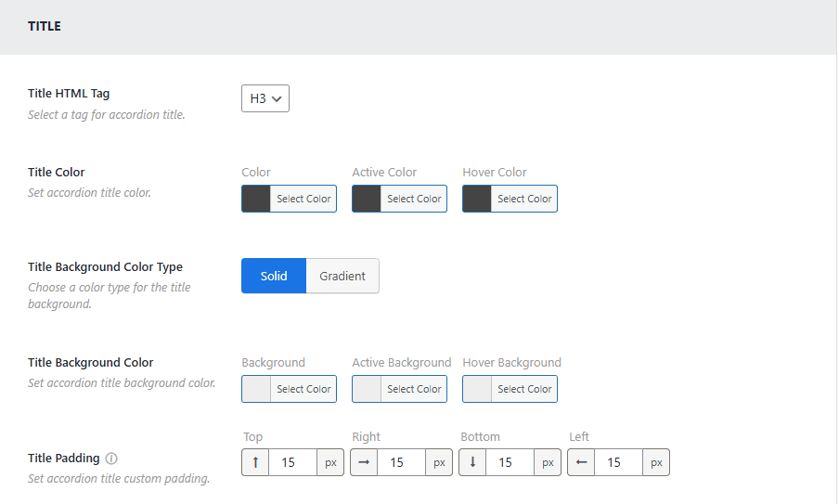This screenshot has width=839, height=504.
Task: Click the Top padding value field
Action: [292, 462]
